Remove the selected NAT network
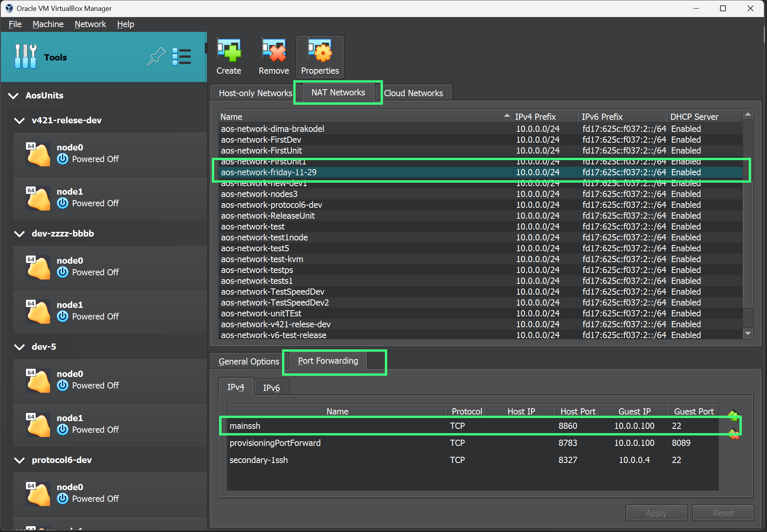Viewport: 767px width, 532px height. (274, 56)
